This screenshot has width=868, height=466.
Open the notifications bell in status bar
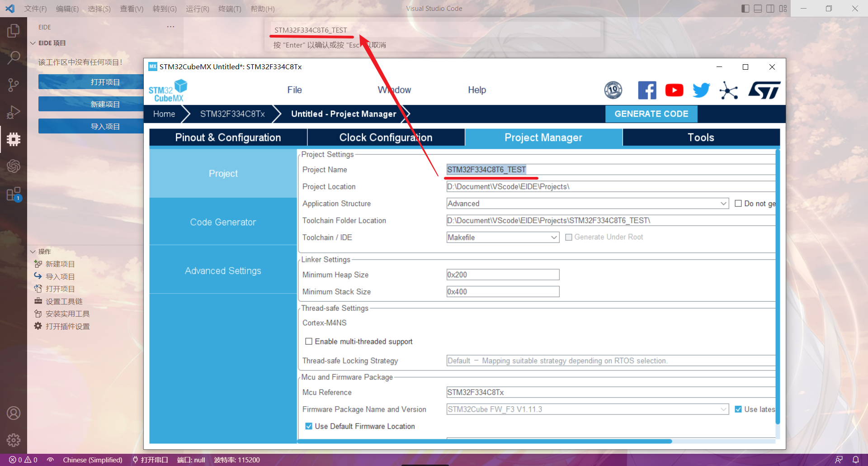856,460
